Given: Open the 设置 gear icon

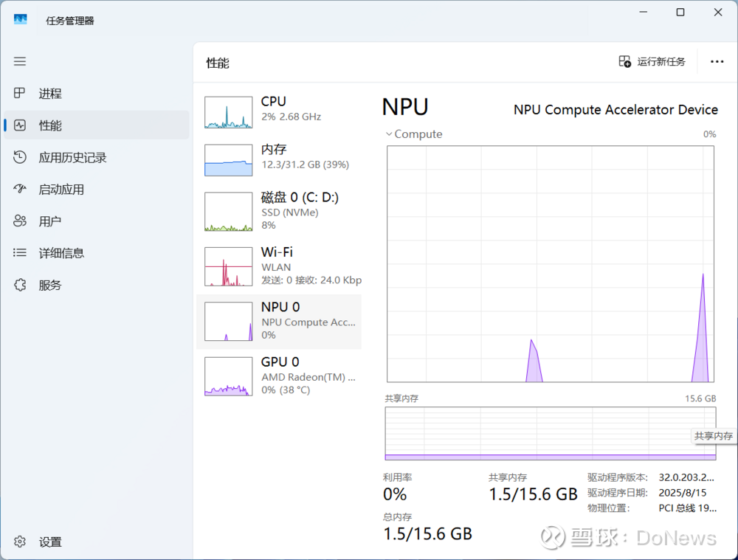Looking at the screenshot, I should [20, 542].
